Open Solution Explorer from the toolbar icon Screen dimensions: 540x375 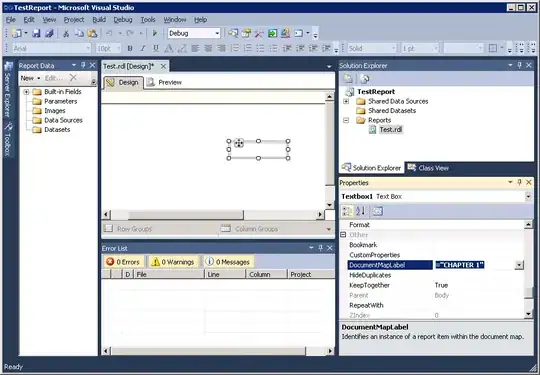(x=233, y=33)
